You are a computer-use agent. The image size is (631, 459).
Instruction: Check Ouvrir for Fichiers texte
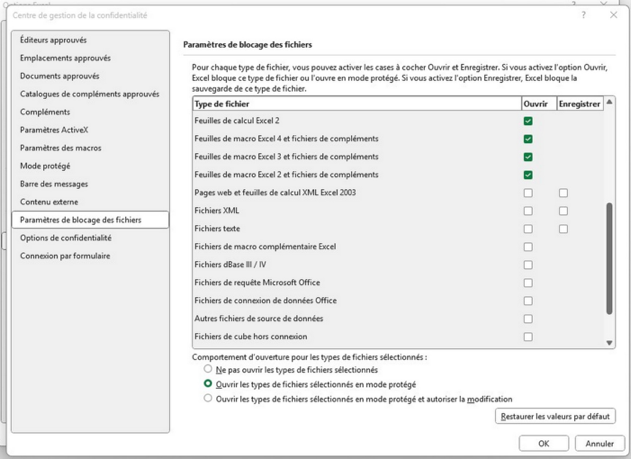click(x=528, y=229)
